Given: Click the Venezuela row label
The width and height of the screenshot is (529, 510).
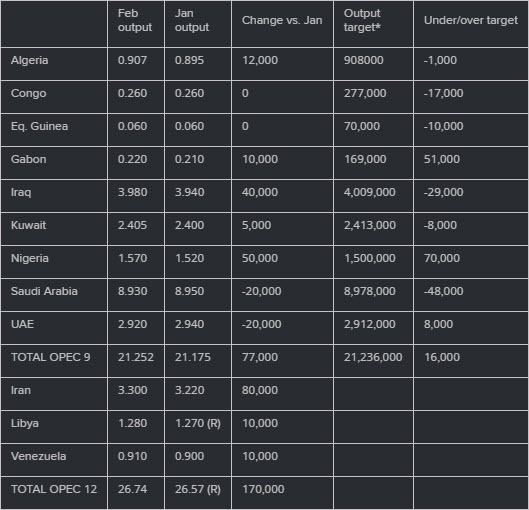Looking at the screenshot, I should coord(38,456).
